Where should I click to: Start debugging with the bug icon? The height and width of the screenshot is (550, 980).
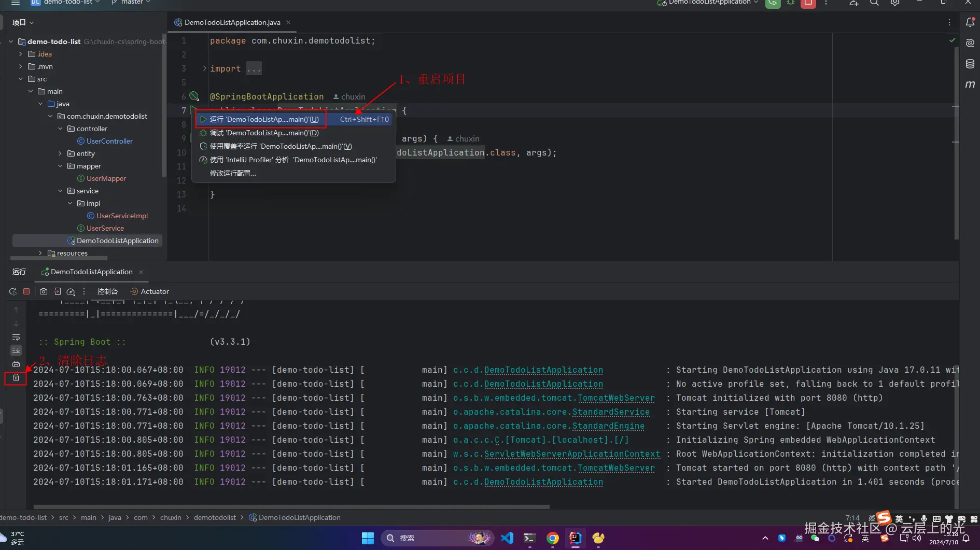(x=791, y=3)
